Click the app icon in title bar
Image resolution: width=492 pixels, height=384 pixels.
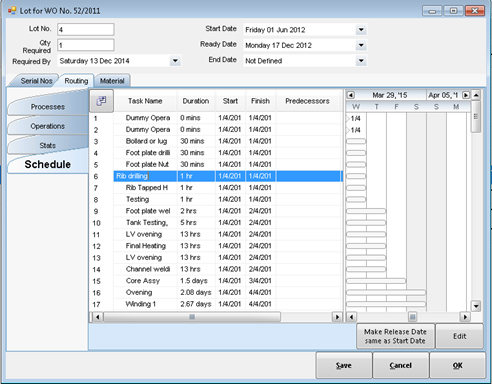tap(12, 11)
